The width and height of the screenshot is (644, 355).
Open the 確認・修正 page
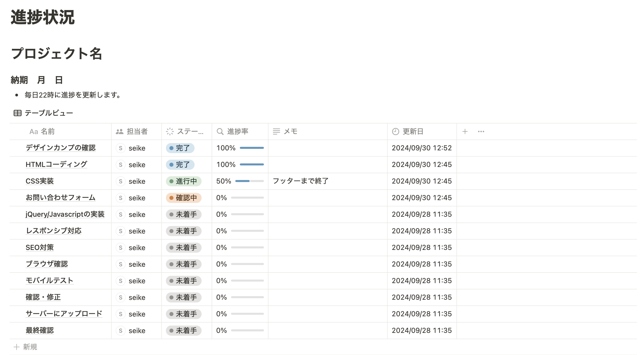click(x=43, y=297)
